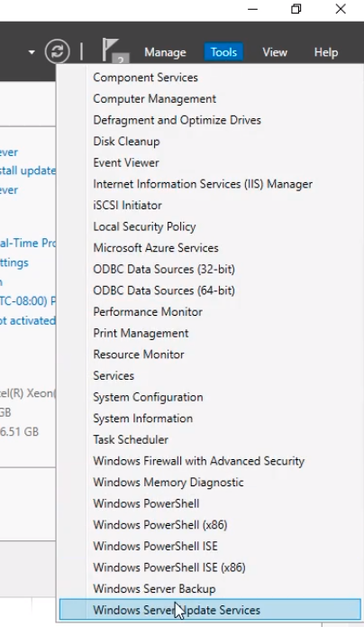
Task: Open the Notifications flag icon
Action: [114, 51]
